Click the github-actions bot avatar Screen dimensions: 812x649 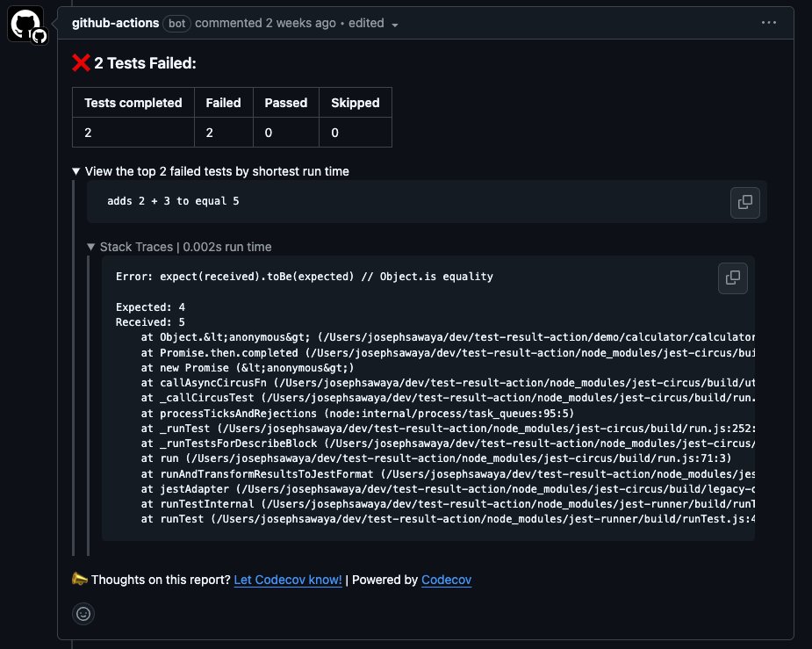pyautogui.click(x=25, y=24)
